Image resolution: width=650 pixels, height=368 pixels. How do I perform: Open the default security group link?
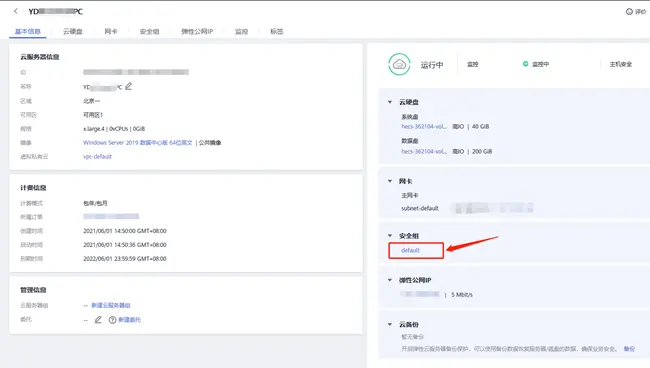tap(410, 250)
